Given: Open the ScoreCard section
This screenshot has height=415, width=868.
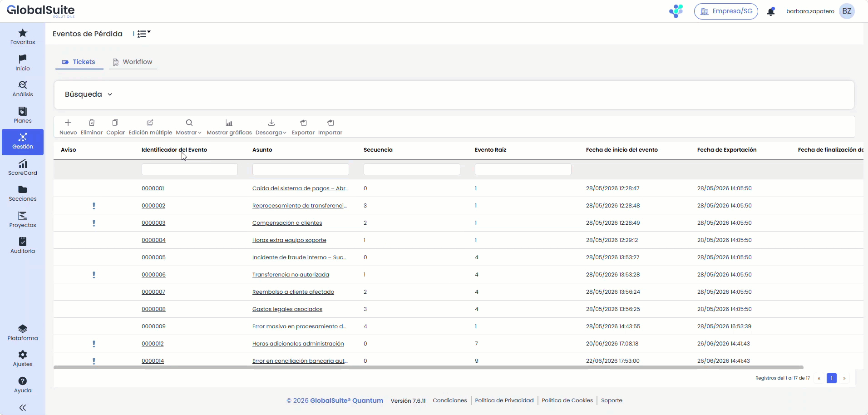Looking at the screenshot, I should click(23, 168).
